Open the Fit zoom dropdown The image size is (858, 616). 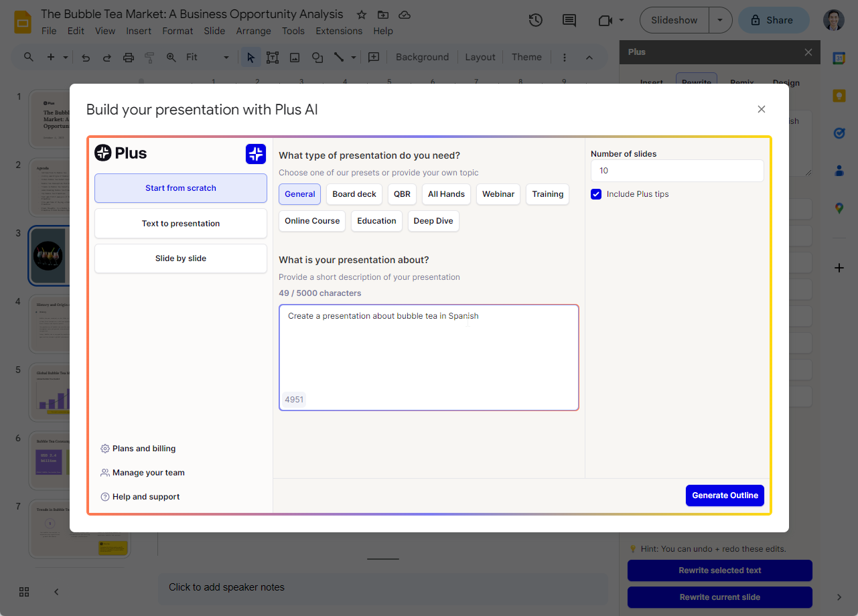[208, 58]
